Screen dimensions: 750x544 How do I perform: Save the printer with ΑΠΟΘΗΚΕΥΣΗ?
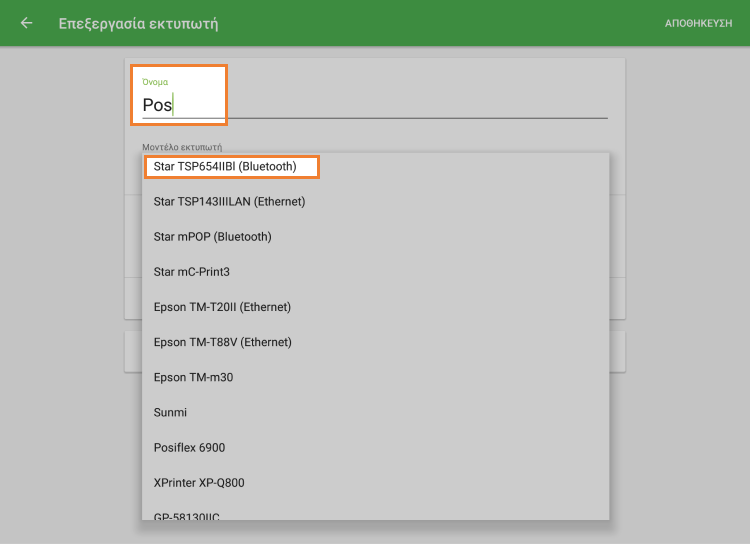(x=698, y=23)
